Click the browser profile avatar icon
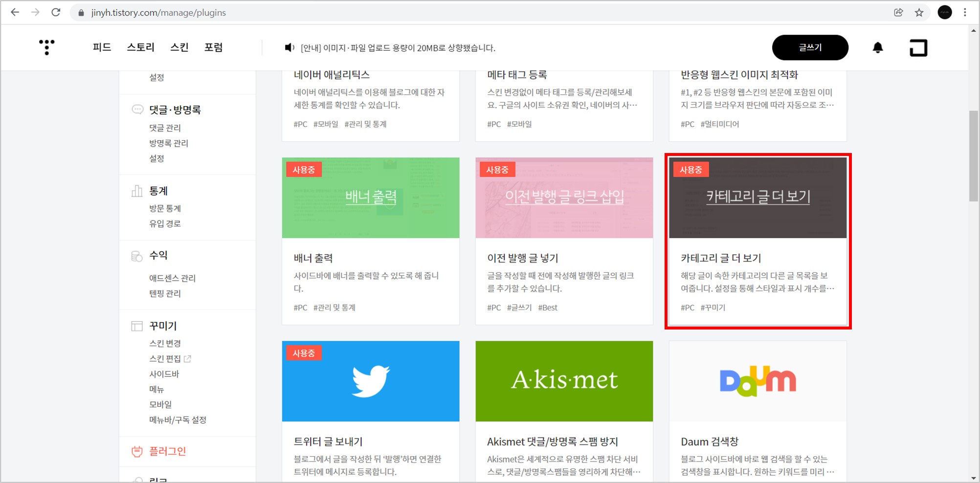980x483 pixels. (944, 12)
